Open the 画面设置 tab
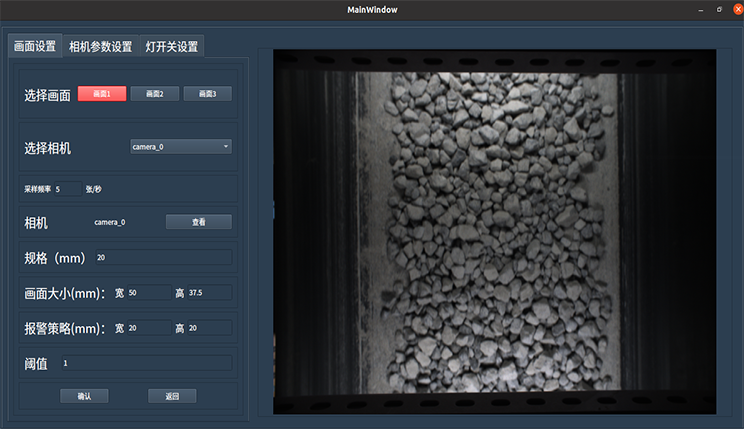The width and height of the screenshot is (744, 429). click(x=33, y=46)
